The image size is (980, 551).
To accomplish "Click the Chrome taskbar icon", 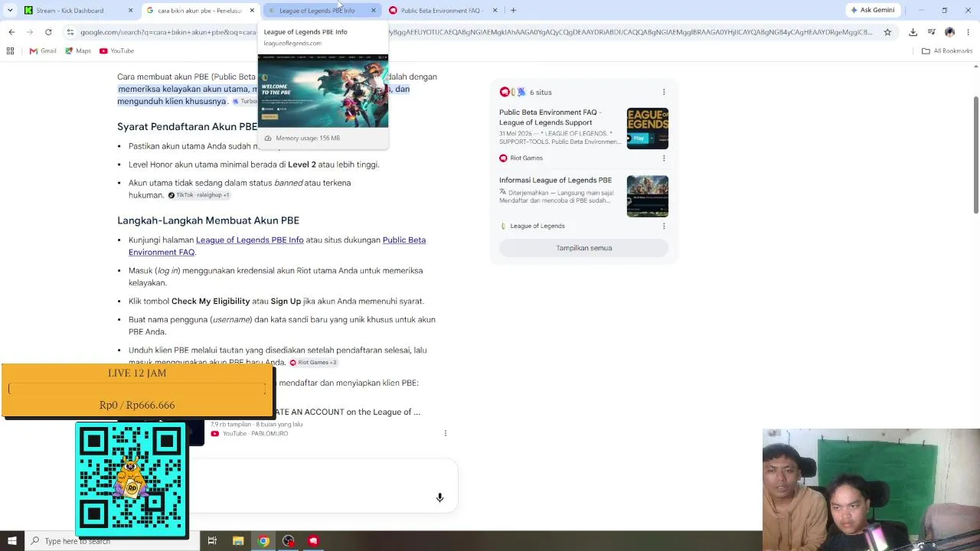I will pyautogui.click(x=263, y=541).
